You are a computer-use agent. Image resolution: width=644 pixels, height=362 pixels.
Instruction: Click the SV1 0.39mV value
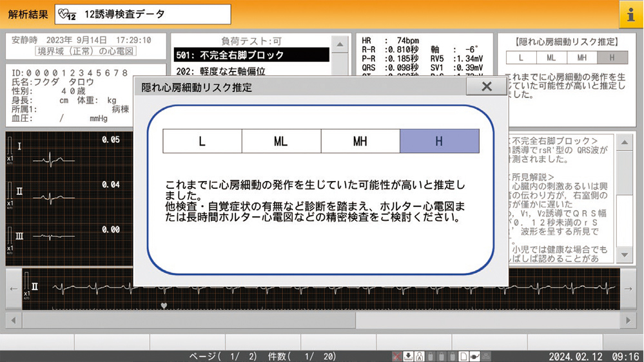point(456,68)
